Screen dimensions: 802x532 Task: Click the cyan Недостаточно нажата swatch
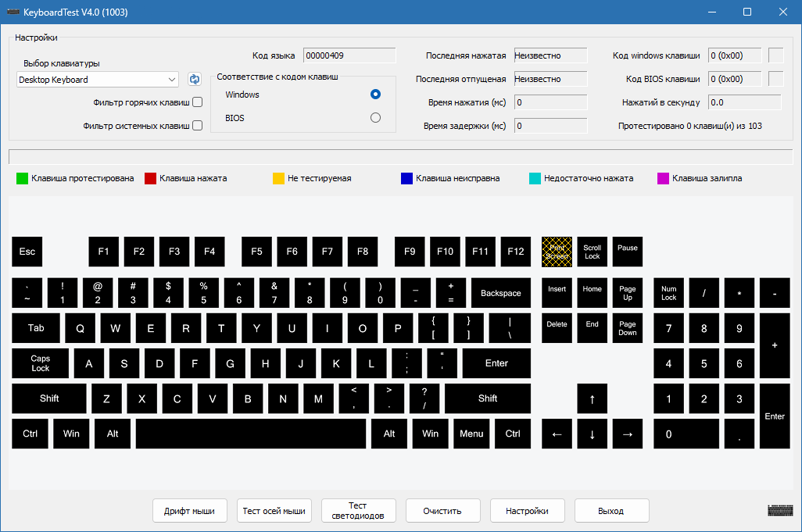coord(535,178)
